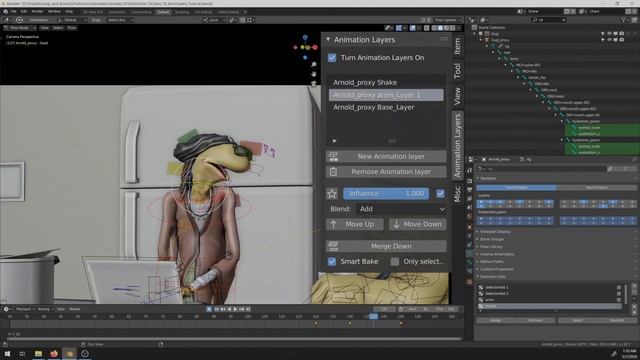This screenshot has width=640, height=360.
Task: Click the viewport pan hand icon
Action: coord(313,74)
